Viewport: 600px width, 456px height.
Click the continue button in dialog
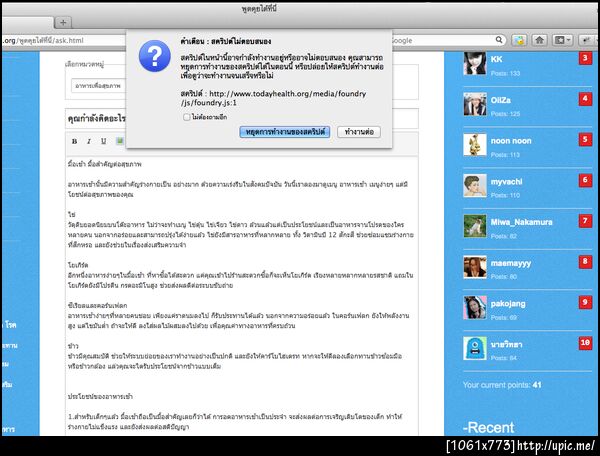(x=359, y=132)
